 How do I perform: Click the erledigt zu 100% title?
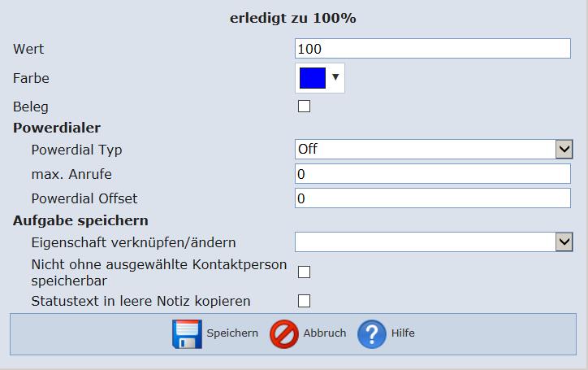[293, 18]
